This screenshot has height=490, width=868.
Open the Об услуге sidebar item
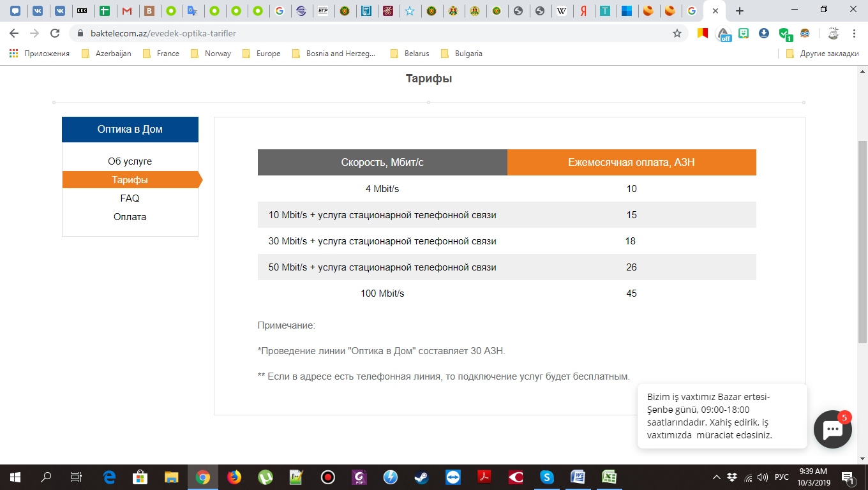coord(130,161)
